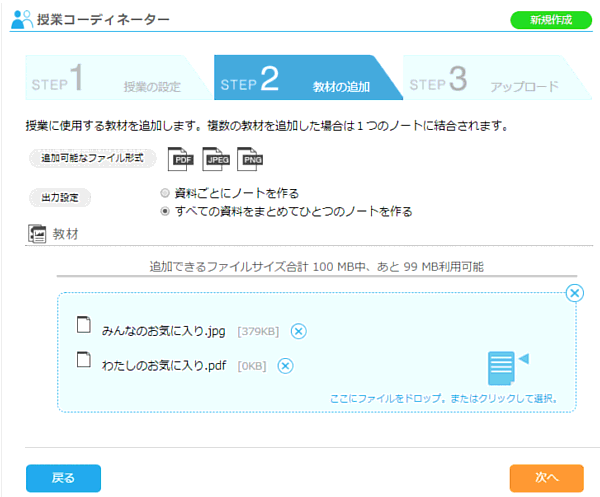Click ここにファイルをドロップ、またはクリックして選択 link
Image resolution: width=600 pixels, height=497 pixels.
(x=443, y=399)
